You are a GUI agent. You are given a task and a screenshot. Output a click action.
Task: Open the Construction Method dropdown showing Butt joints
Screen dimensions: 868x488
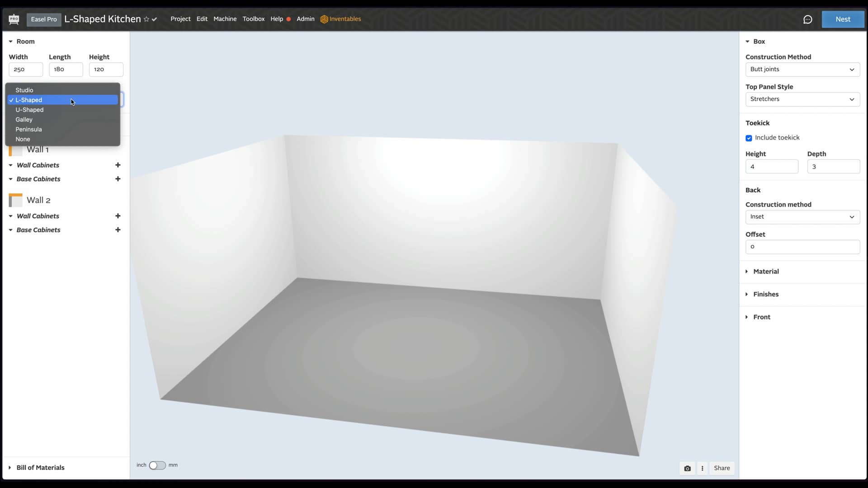[802, 69]
